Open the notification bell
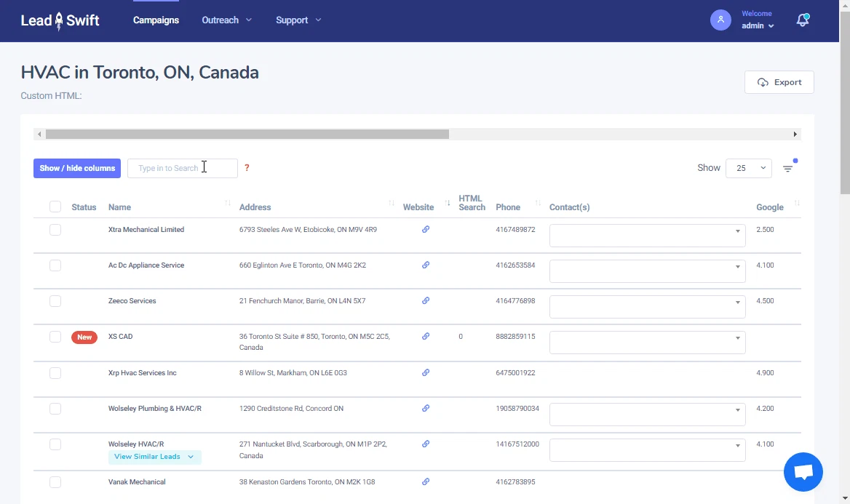Image resolution: width=850 pixels, height=504 pixels. tap(803, 20)
